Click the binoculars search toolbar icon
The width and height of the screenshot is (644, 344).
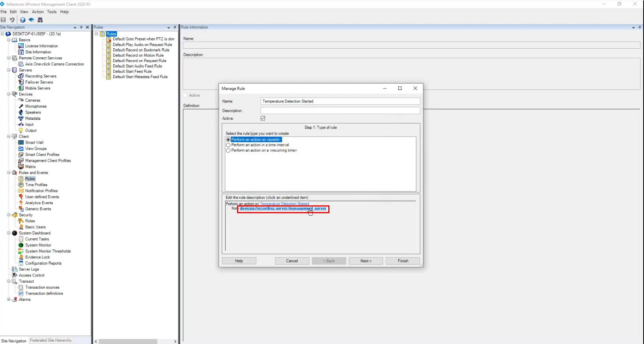coord(40,20)
